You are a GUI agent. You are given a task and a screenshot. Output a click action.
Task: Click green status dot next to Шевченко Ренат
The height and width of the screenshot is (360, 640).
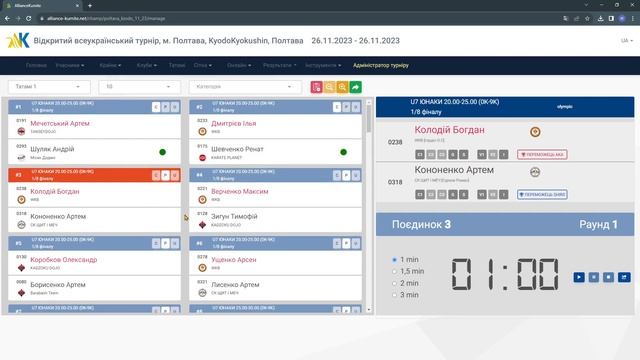pos(343,152)
